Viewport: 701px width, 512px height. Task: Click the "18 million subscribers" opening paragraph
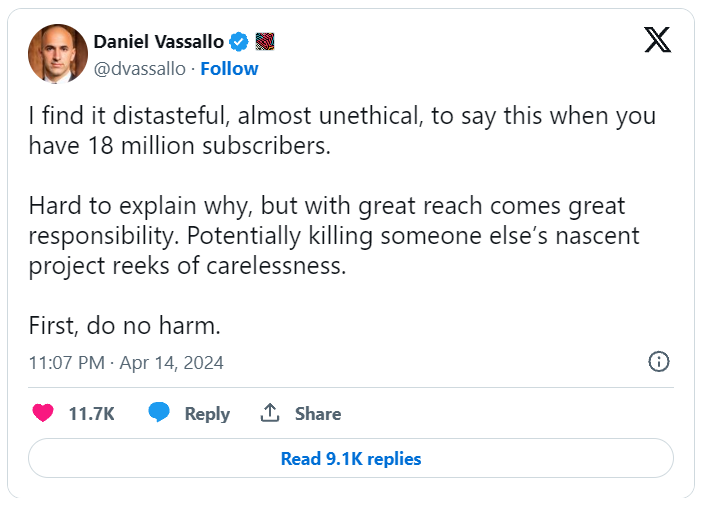click(x=342, y=130)
